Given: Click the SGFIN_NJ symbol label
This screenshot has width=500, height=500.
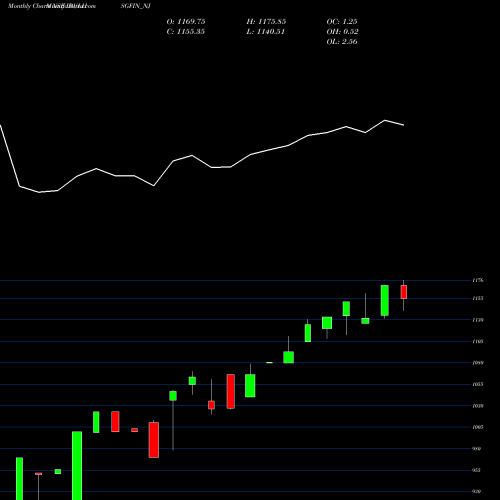Looking at the screenshot, I should (x=136, y=6).
